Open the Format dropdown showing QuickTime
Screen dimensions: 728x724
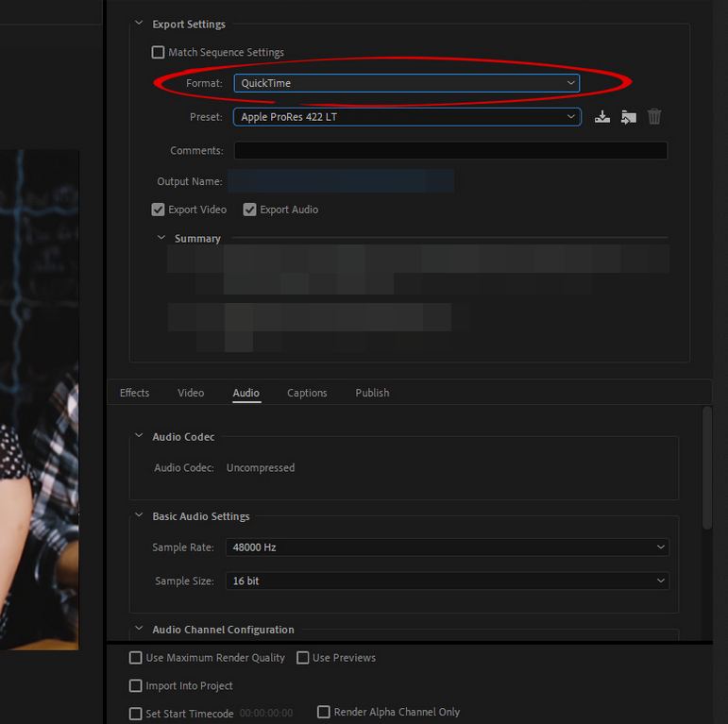tap(406, 83)
